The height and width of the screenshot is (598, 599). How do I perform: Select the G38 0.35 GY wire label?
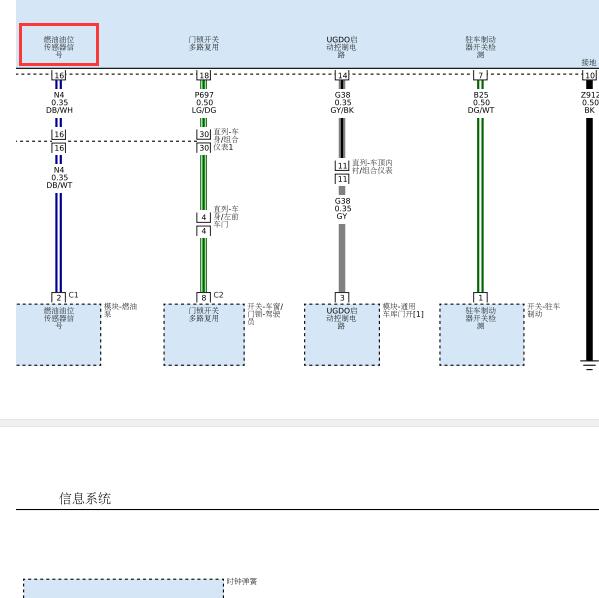tap(342, 208)
